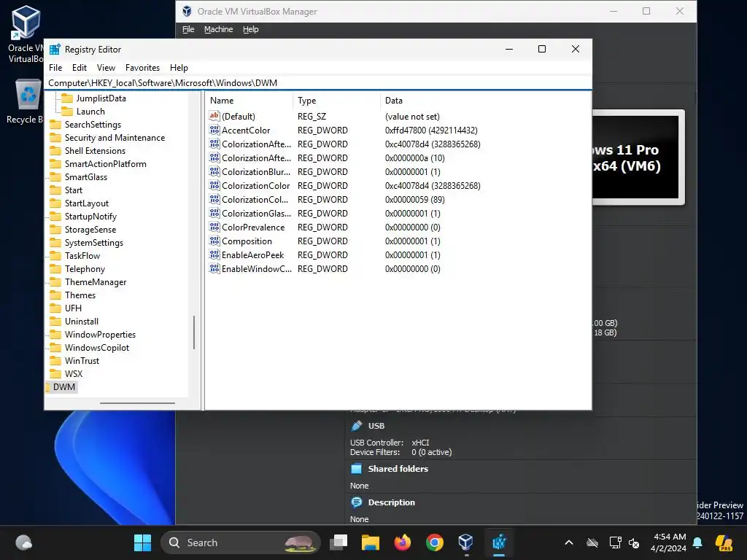
Task: Select the WindowProperties key
Action: pyautogui.click(x=100, y=334)
